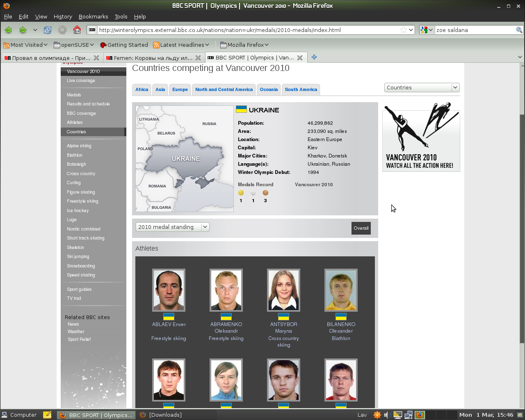Click the volume icon in system tray
Screen dimensions: 525x420
point(386,415)
